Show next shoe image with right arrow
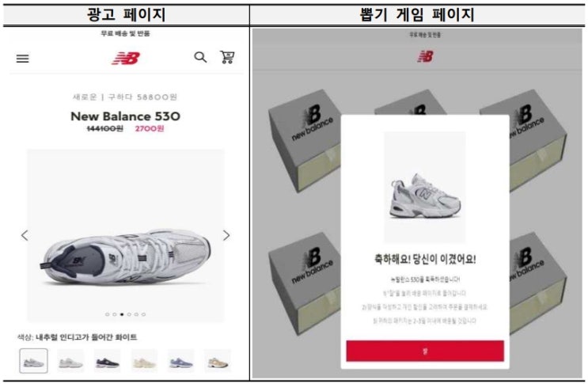Image resolution: width=588 pixels, height=384 pixels. 226,235
